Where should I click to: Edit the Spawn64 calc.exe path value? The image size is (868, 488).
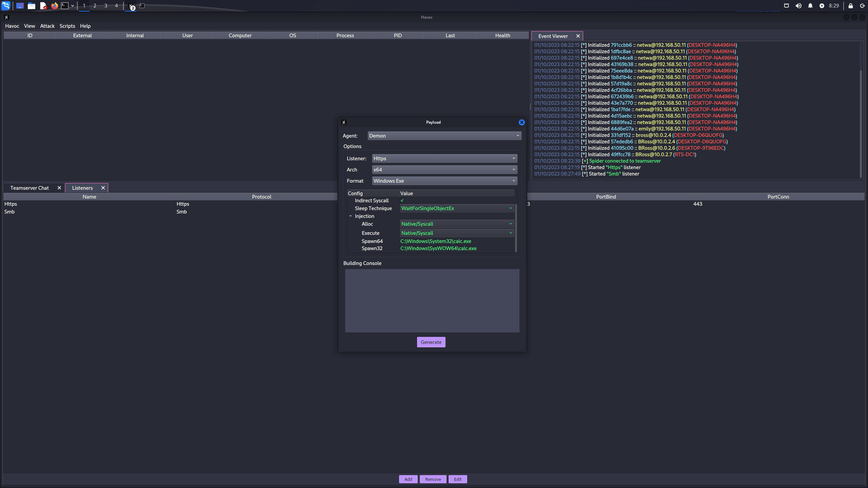coord(436,241)
